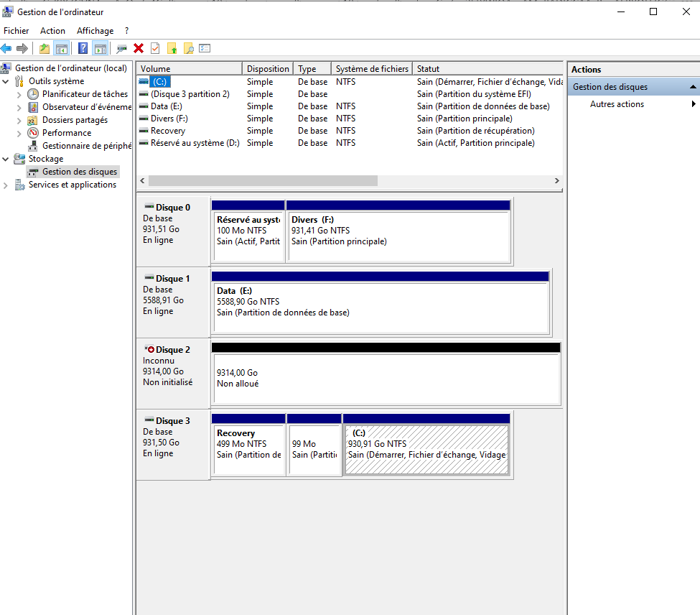Select the Data (E:) partition on Disque 1
Viewport: 700px width, 615px height.
click(381, 302)
